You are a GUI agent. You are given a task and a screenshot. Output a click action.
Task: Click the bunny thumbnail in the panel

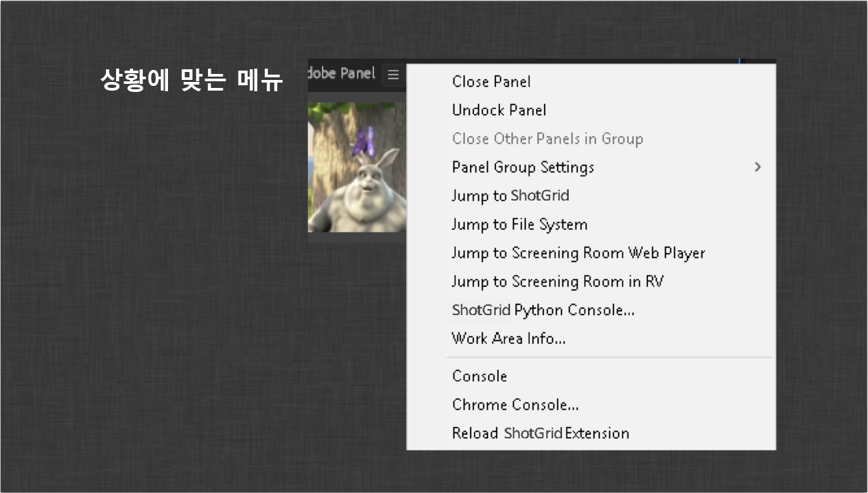tap(357, 167)
